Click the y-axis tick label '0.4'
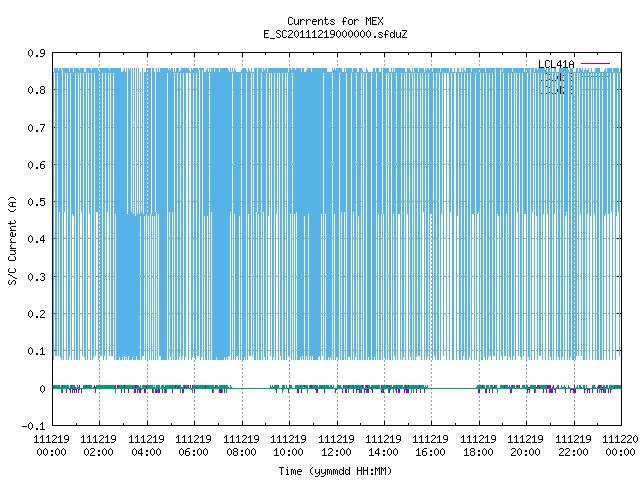 coord(36,239)
